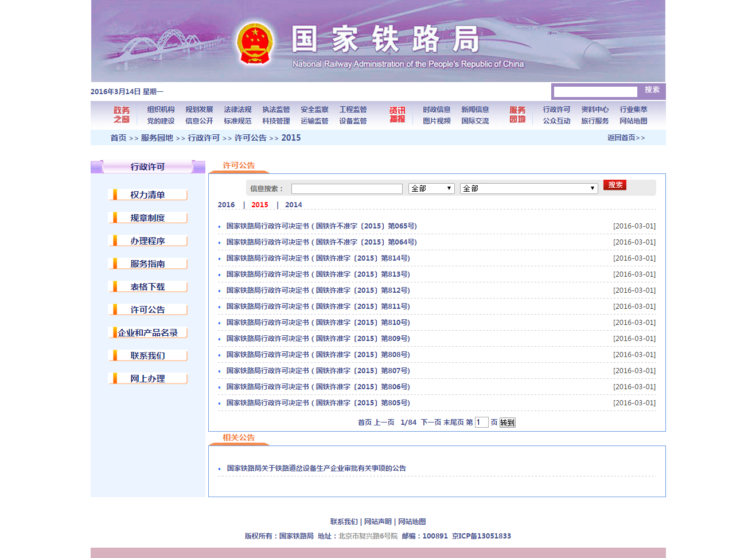Select the 2014 year tab
Image resolution: width=756 pixels, height=558 pixels.
(293, 205)
